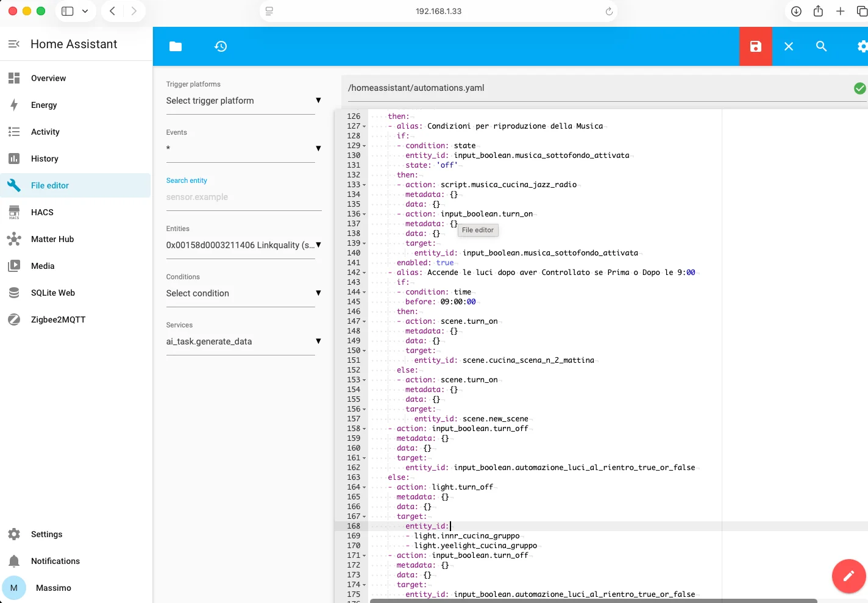Open a new Safari tab
Image resolution: width=868 pixels, height=603 pixels.
[840, 11]
